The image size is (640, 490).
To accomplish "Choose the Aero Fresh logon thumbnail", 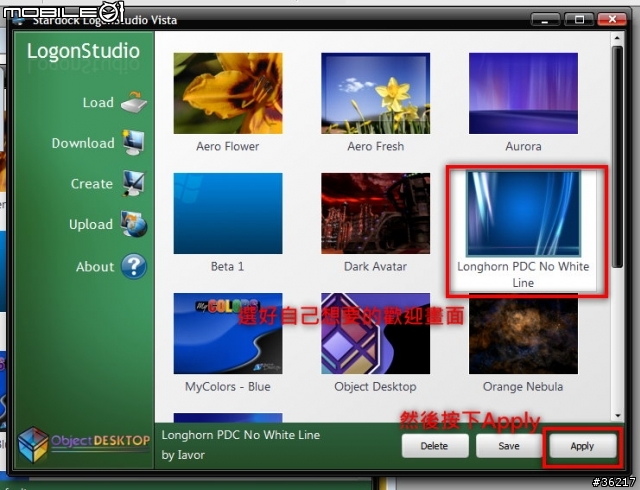I will (376, 93).
